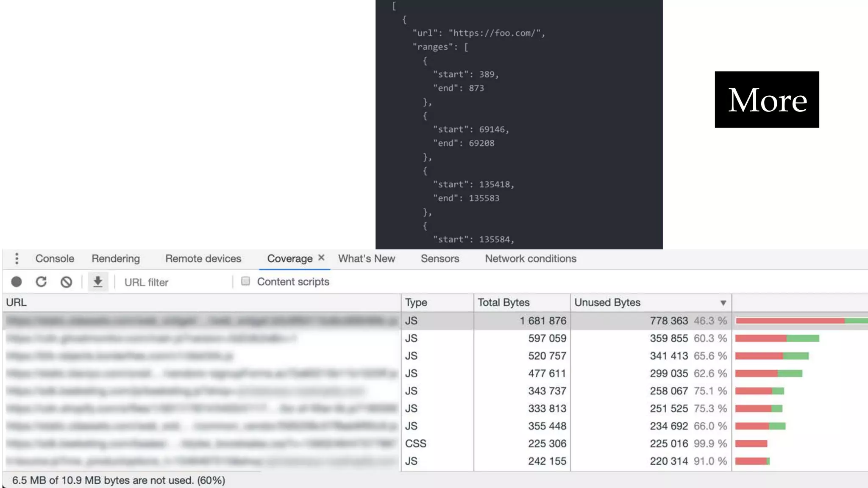
Task: Start recording coverage with the record icon
Action: point(17,282)
